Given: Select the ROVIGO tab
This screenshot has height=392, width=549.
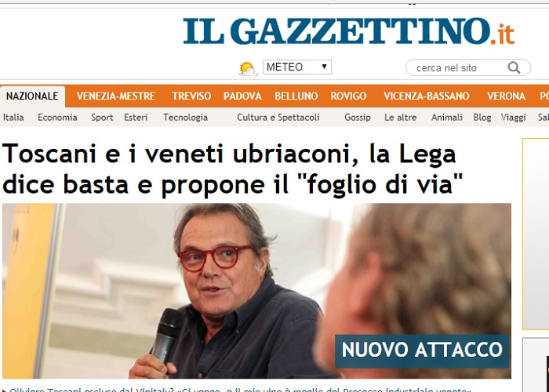Looking at the screenshot, I should 348,96.
